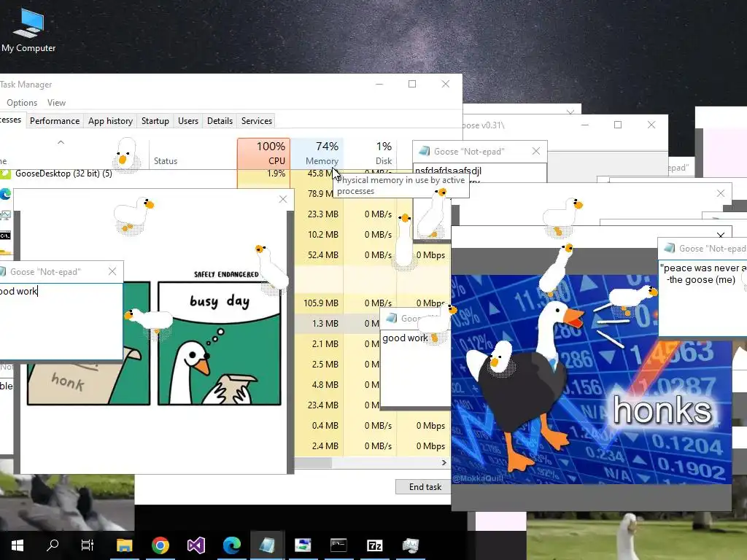Launch Google Chrome from the taskbar

click(x=160, y=545)
